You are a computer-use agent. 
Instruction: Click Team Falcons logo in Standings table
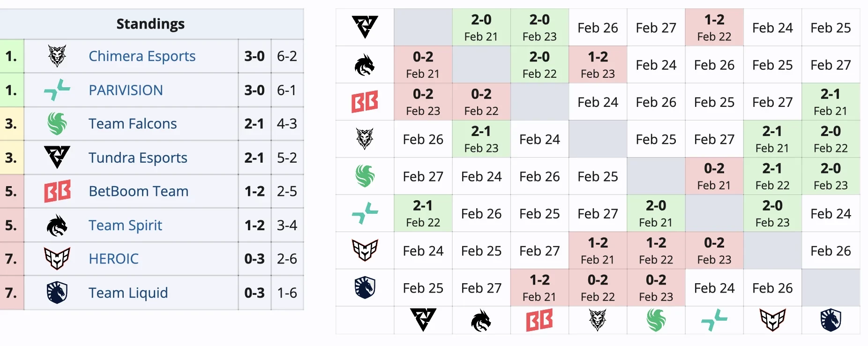coord(57,124)
